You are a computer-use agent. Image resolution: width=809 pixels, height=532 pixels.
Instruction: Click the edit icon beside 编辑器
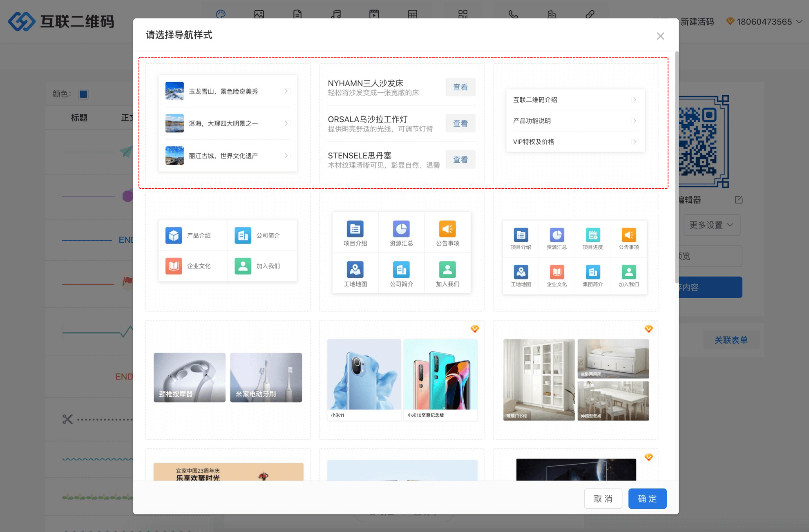[x=738, y=200]
